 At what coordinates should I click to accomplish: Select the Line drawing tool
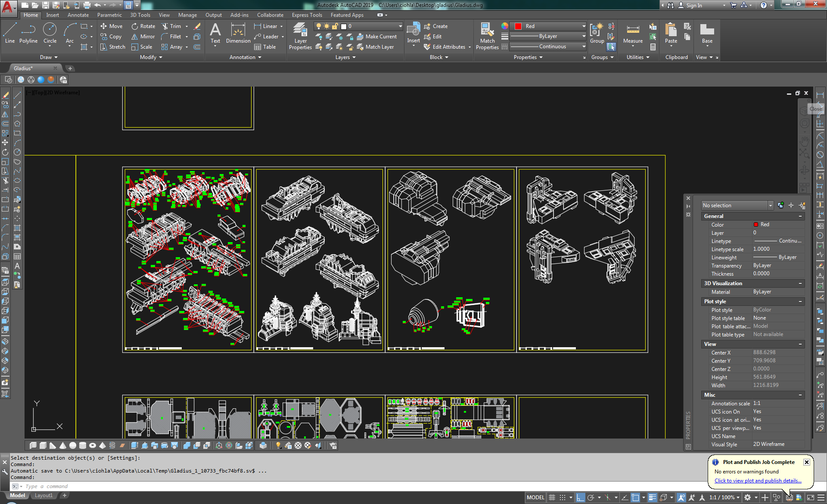coord(10,34)
